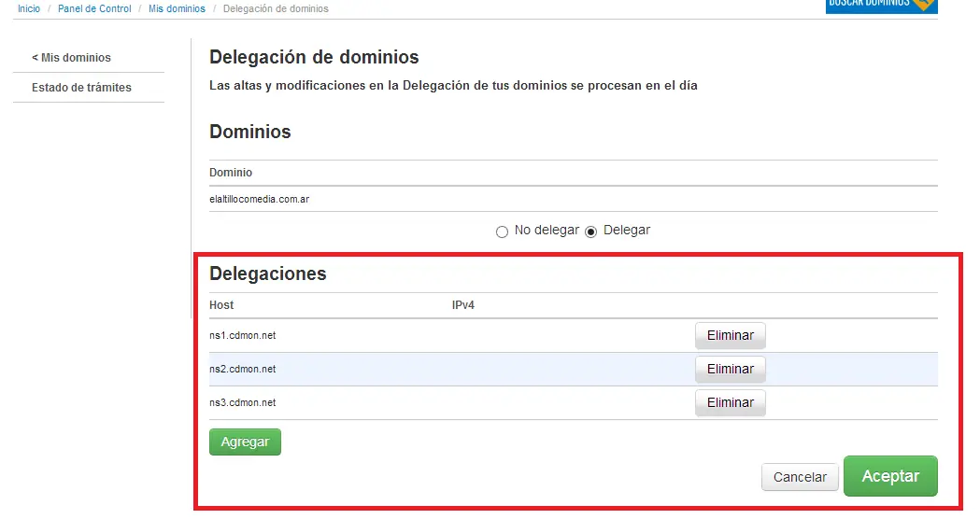Click 'Delegación de dominios' breadcrumb text

tap(276, 8)
